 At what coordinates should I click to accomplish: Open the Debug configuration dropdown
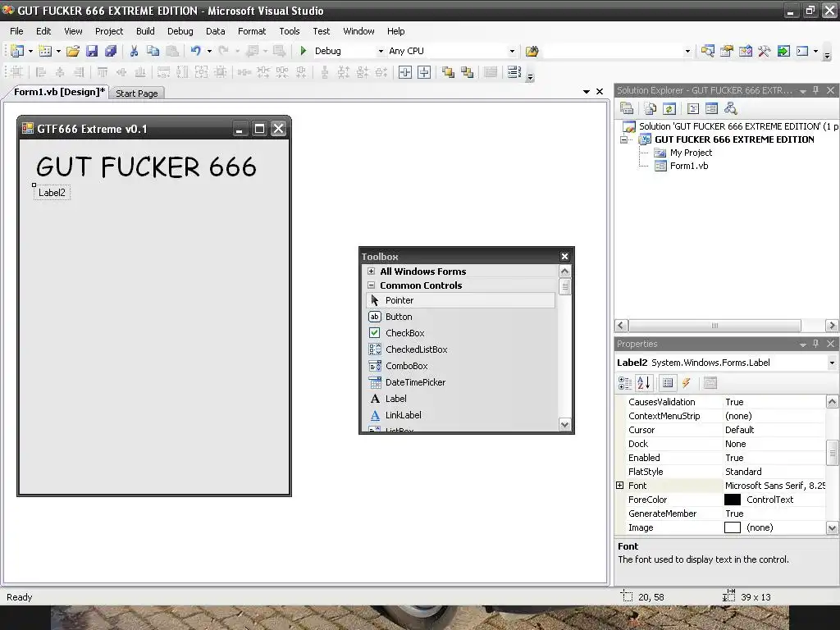[381, 52]
